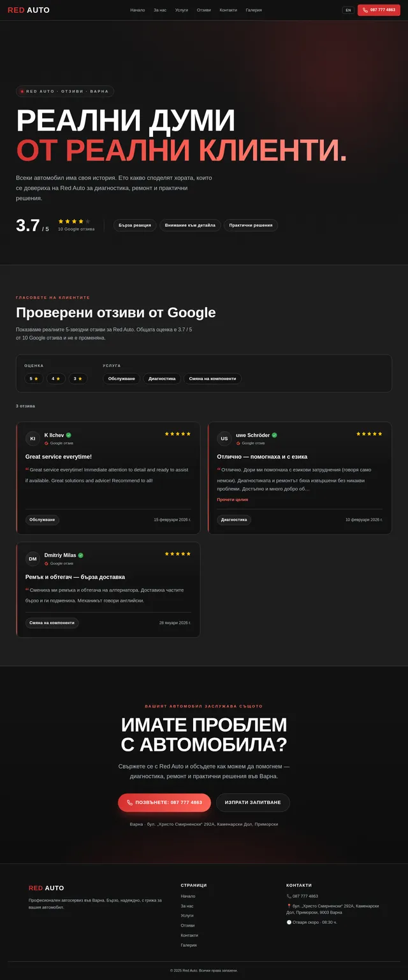Click Обслужване tag on K Ilchev review
Viewport: 408px width, 980px height.
coord(42,520)
